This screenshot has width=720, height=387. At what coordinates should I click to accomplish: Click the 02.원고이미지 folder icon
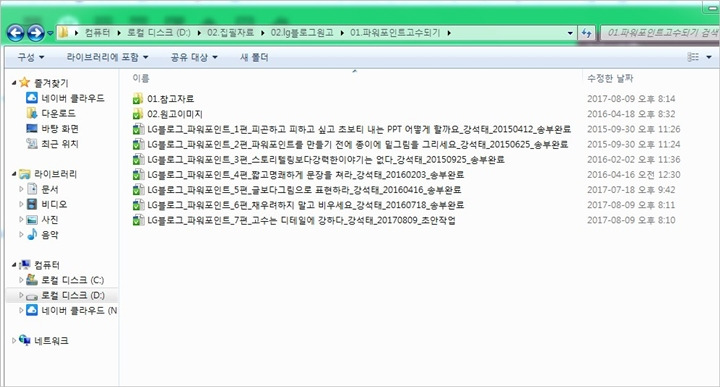tap(137, 114)
